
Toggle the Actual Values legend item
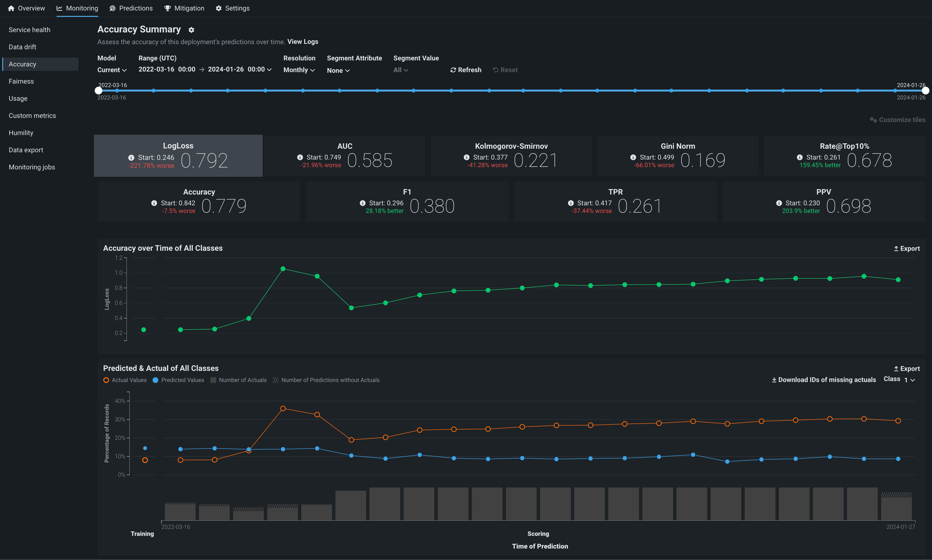pos(125,380)
